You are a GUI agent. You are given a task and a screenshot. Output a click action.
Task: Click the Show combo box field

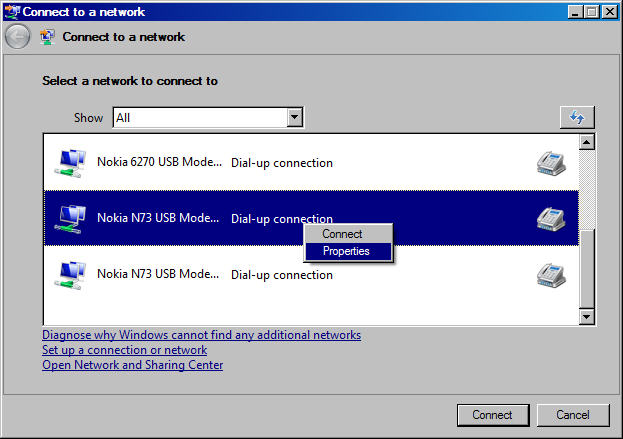tap(199, 118)
